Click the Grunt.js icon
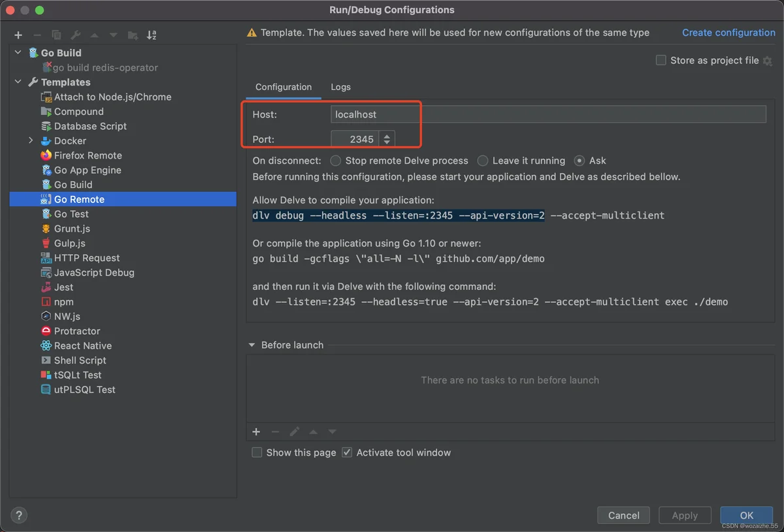784x532 pixels. point(46,228)
